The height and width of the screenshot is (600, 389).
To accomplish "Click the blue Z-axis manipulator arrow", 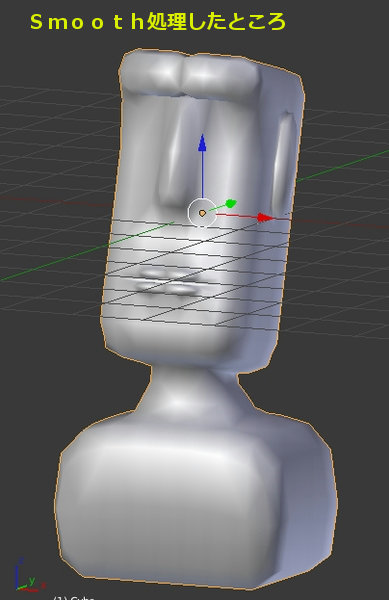I will click(x=202, y=143).
